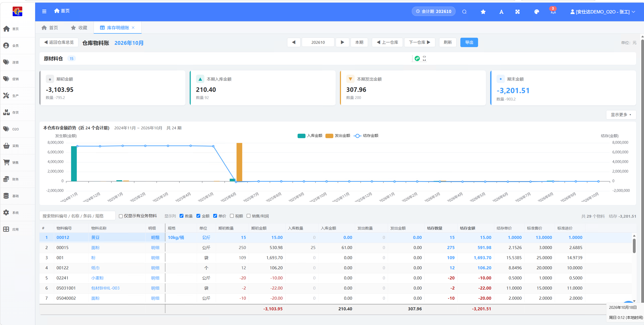Image resolution: width=644 pixels, height=325 pixels.
Task: Uncheck the 数量 column checkbox
Action: (x=181, y=216)
